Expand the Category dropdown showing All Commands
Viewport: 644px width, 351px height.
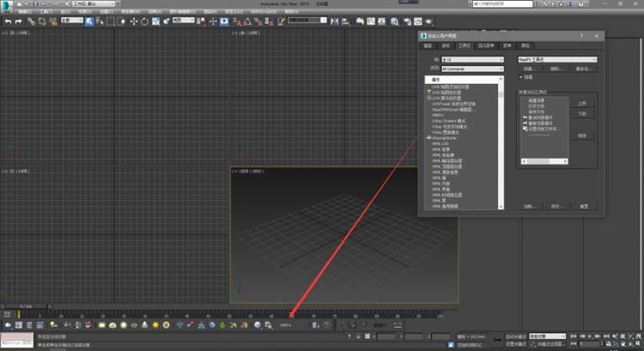pyautogui.click(x=468, y=67)
